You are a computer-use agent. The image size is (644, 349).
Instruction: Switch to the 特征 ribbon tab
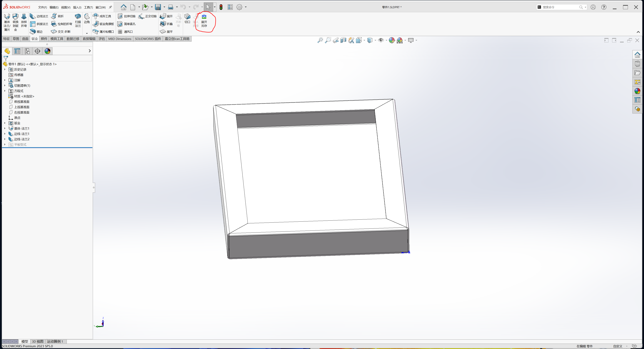tap(7, 39)
